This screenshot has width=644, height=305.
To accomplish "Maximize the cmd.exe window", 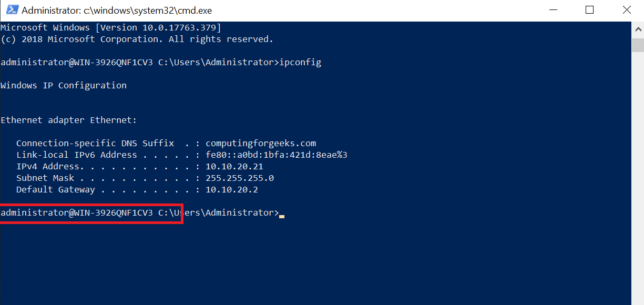I will click(589, 10).
